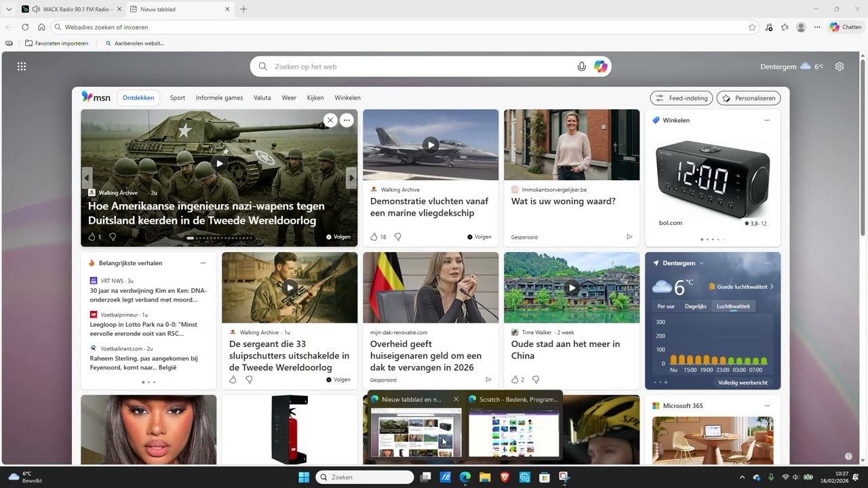The image size is (868, 488).
Task: Dislike the sergeant sluipschutters story
Action: point(249,380)
